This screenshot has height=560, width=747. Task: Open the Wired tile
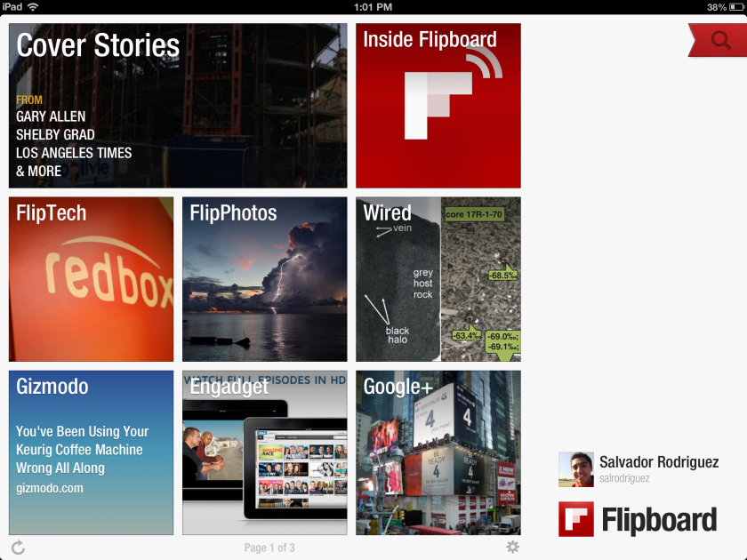pyautogui.click(x=438, y=279)
